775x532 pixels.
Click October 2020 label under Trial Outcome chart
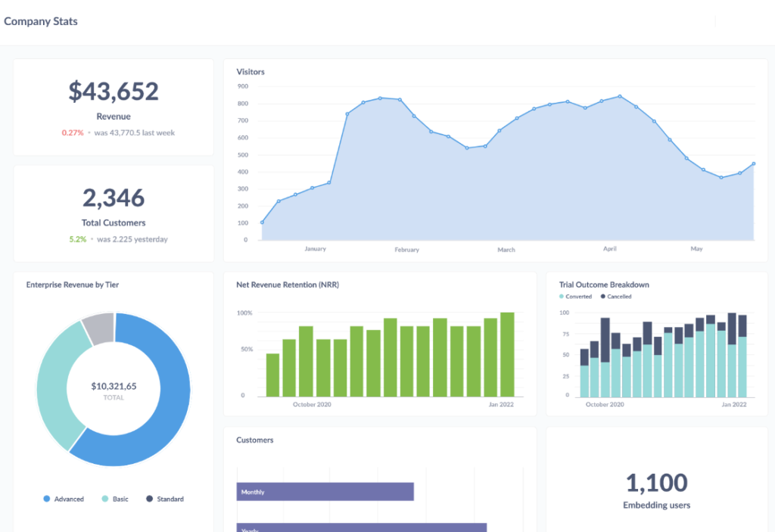point(605,404)
